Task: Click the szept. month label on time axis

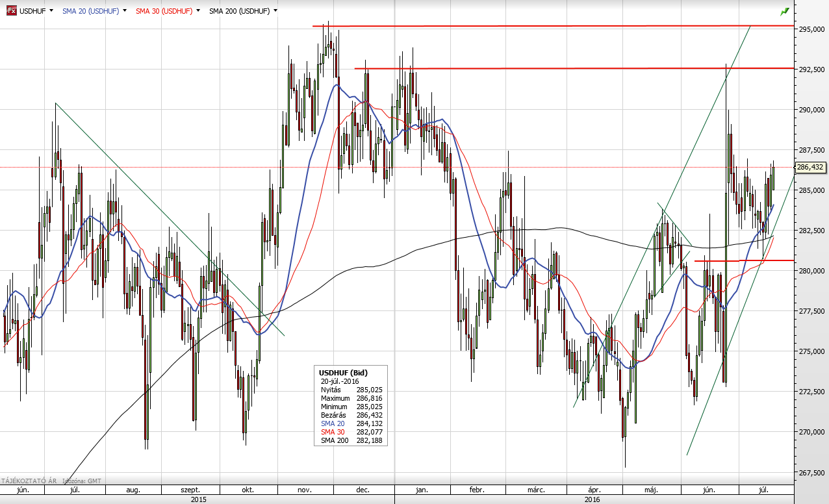Action: (190, 490)
